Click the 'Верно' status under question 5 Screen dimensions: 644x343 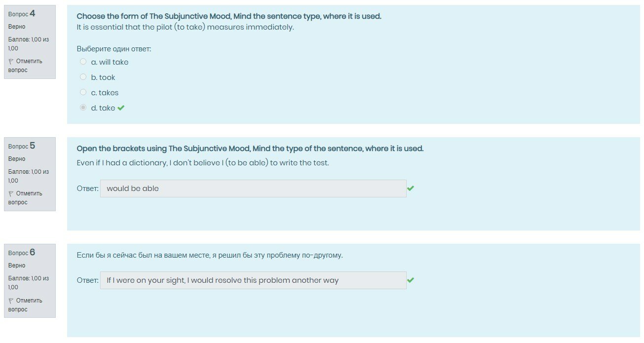17,159
